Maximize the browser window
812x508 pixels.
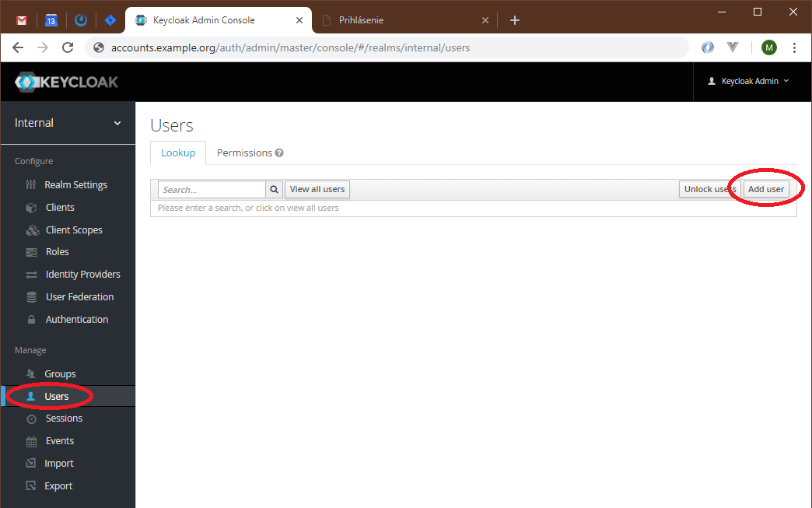coord(757,12)
